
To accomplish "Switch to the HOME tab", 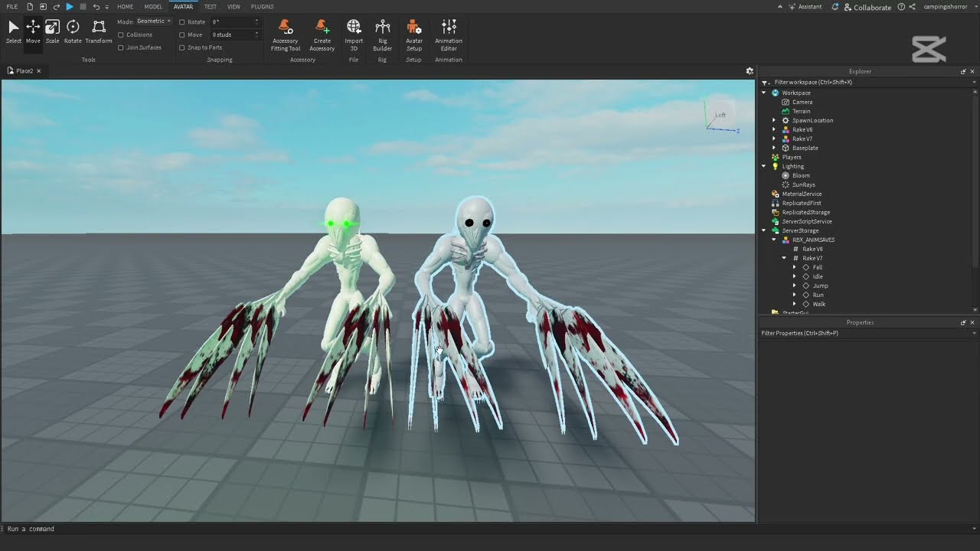I will (x=125, y=7).
